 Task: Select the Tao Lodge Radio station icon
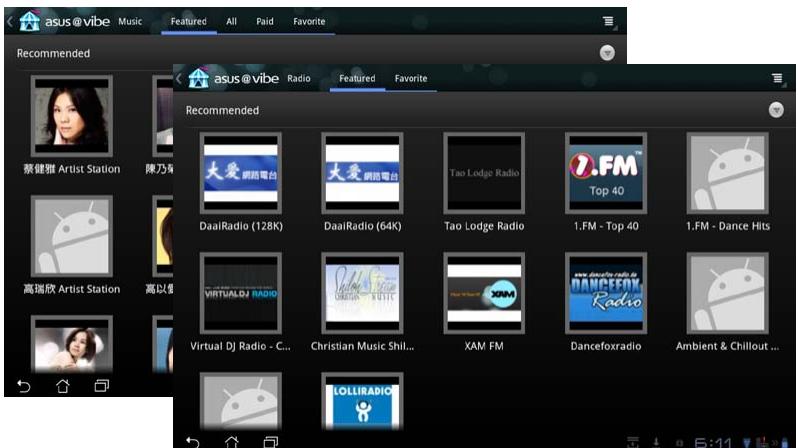[484, 173]
